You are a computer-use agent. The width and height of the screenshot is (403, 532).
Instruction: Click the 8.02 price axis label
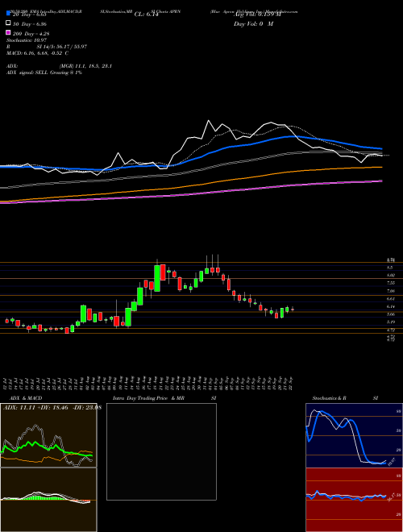[391, 275]
